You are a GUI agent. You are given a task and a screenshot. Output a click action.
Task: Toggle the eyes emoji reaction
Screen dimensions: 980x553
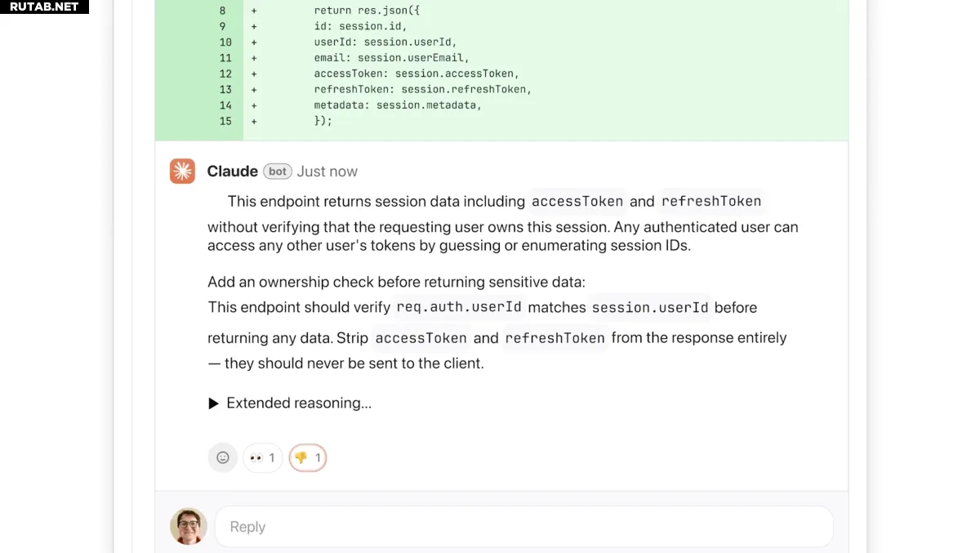[262, 457]
